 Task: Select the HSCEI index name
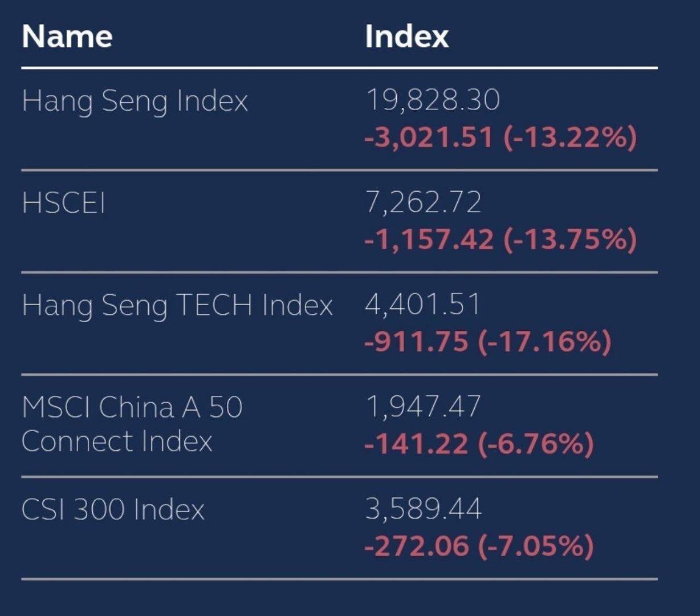pos(63,202)
